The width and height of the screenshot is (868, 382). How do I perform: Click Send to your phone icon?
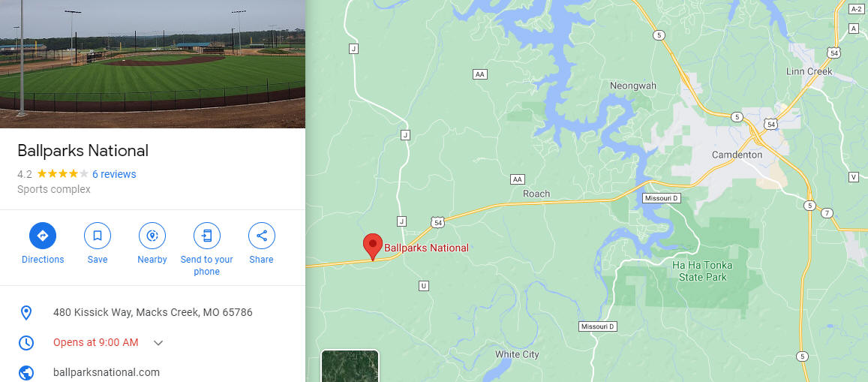pos(206,236)
